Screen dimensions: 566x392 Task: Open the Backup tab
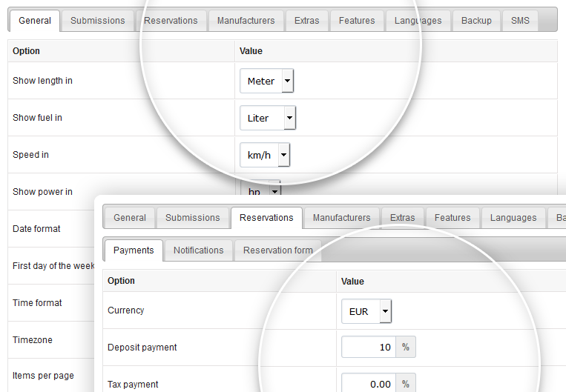point(476,21)
